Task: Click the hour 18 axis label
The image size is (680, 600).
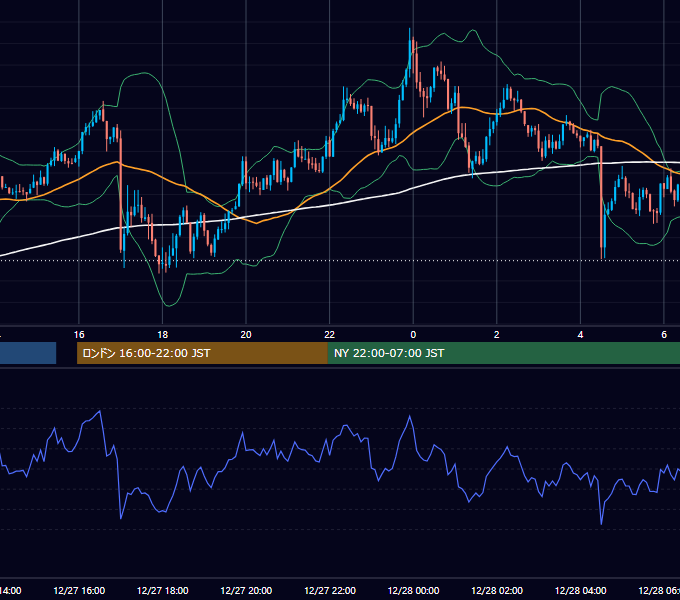Action: coord(163,335)
